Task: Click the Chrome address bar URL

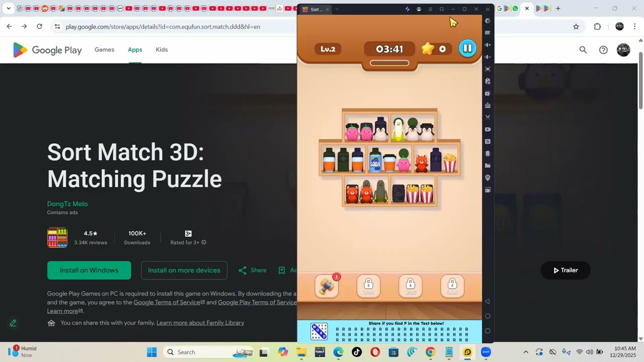Action: [x=163, y=27]
